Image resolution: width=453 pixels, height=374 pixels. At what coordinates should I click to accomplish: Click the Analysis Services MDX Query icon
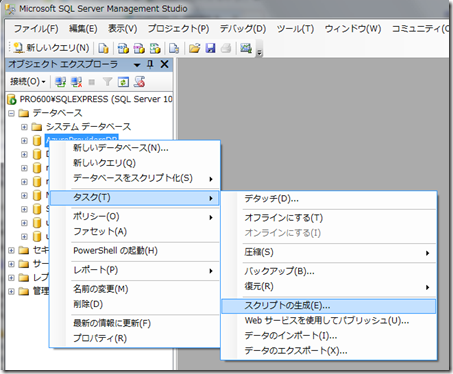tap(123, 48)
